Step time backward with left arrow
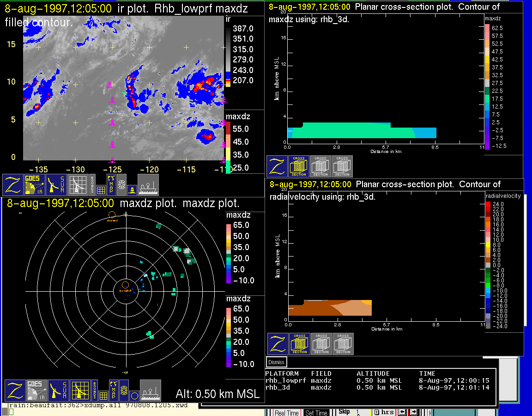 coord(403,412)
